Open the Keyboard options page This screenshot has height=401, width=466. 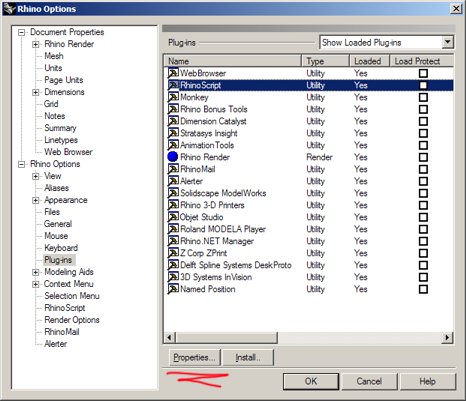[x=61, y=248]
